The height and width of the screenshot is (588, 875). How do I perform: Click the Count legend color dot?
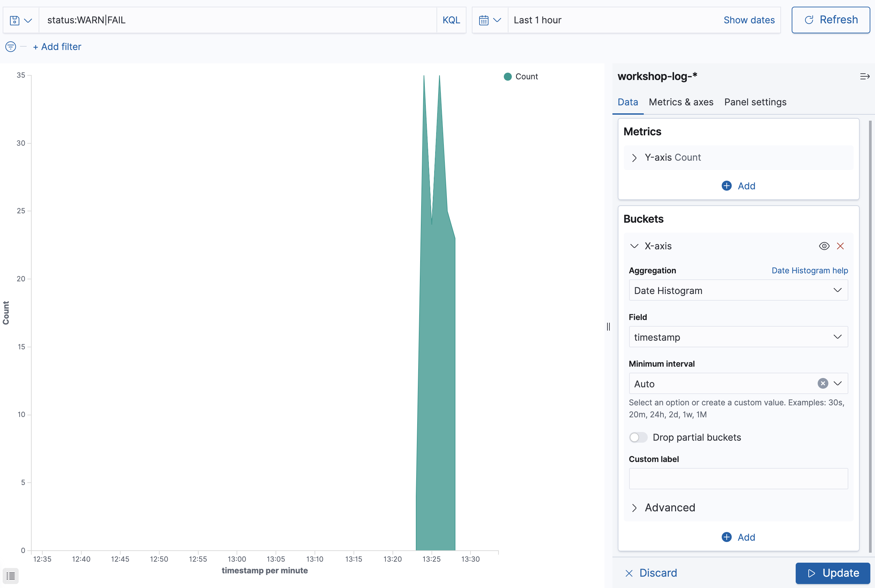[507, 77]
